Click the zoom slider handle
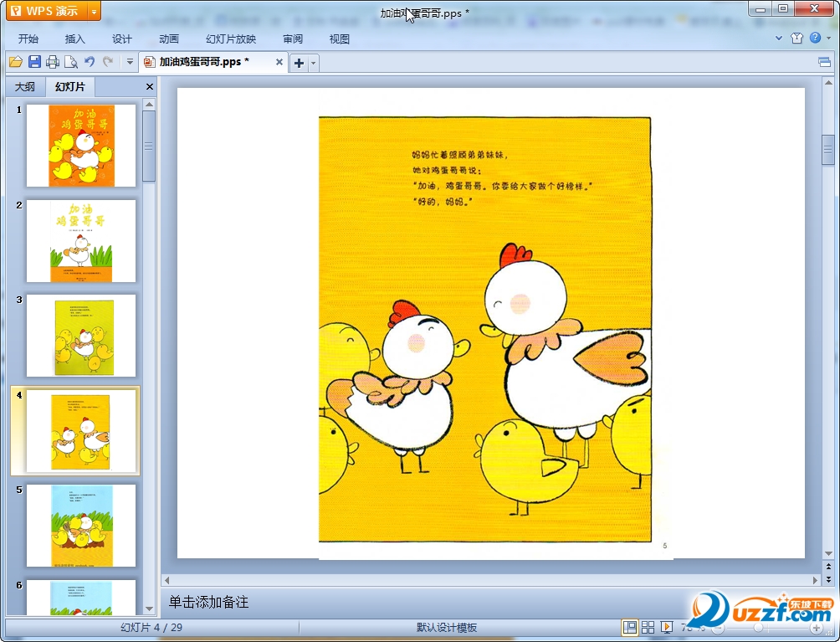The image size is (840, 642). [x=758, y=628]
